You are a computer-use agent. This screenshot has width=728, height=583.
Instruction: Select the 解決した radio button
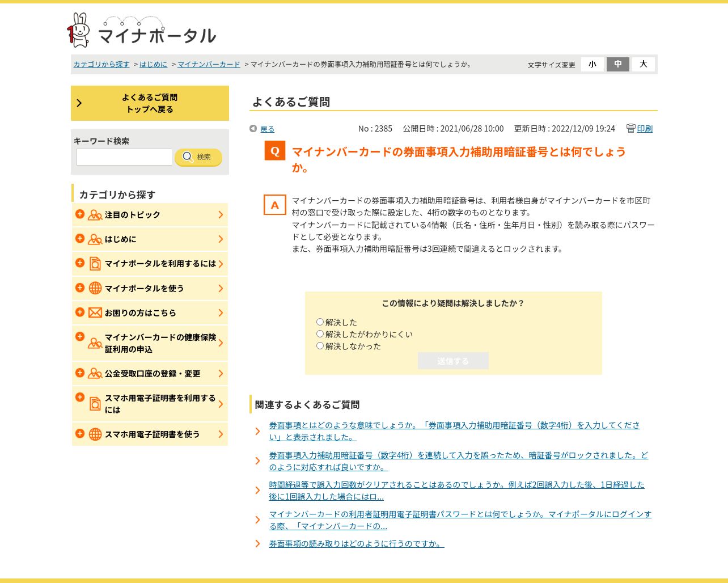click(320, 322)
